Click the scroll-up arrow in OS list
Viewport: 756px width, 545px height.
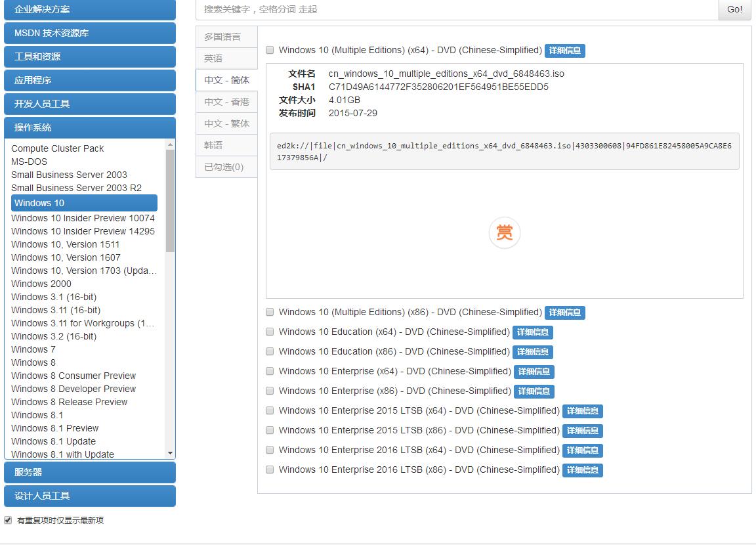click(171, 144)
